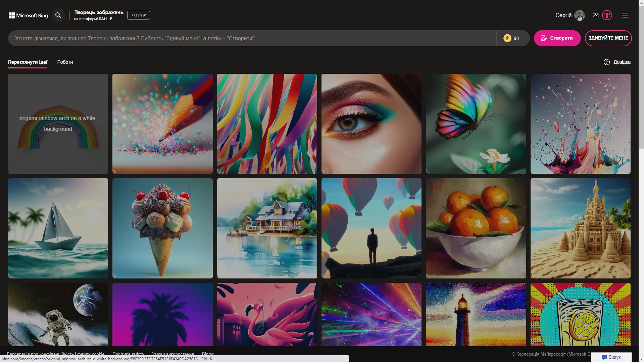Open the origami rainbow arch thumbnail
The width and height of the screenshot is (644, 362).
(x=58, y=124)
